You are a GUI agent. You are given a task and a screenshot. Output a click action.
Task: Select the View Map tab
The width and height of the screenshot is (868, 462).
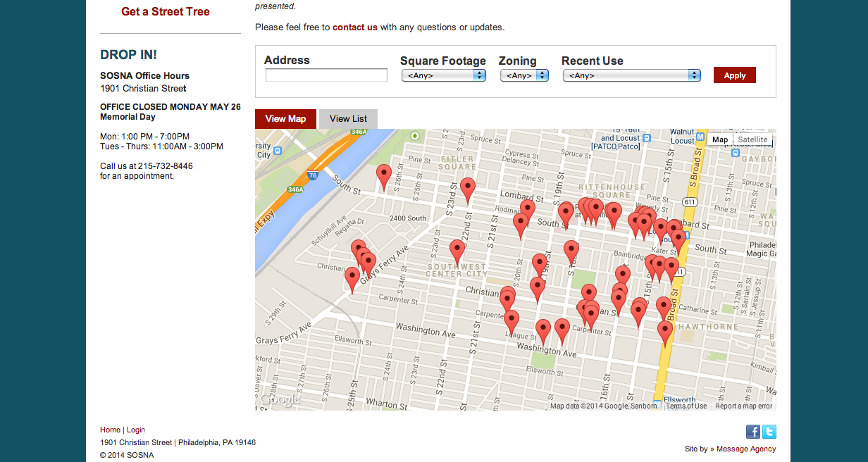285,119
